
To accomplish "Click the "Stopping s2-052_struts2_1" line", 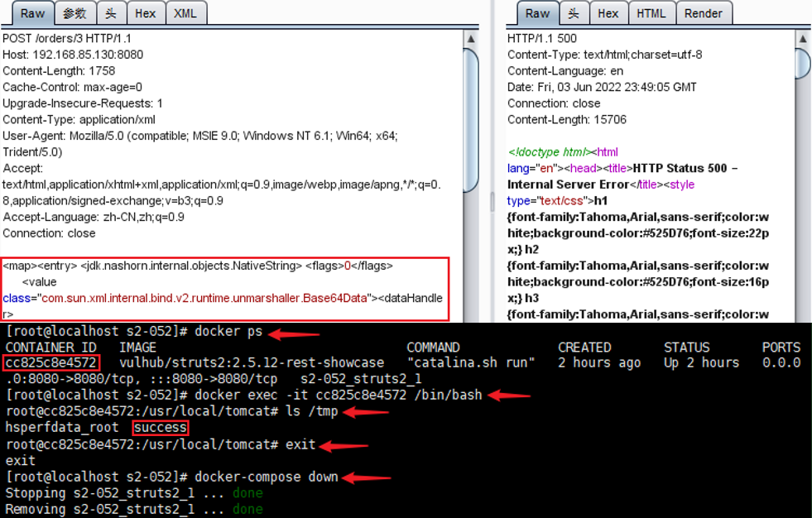I will [x=134, y=493].
